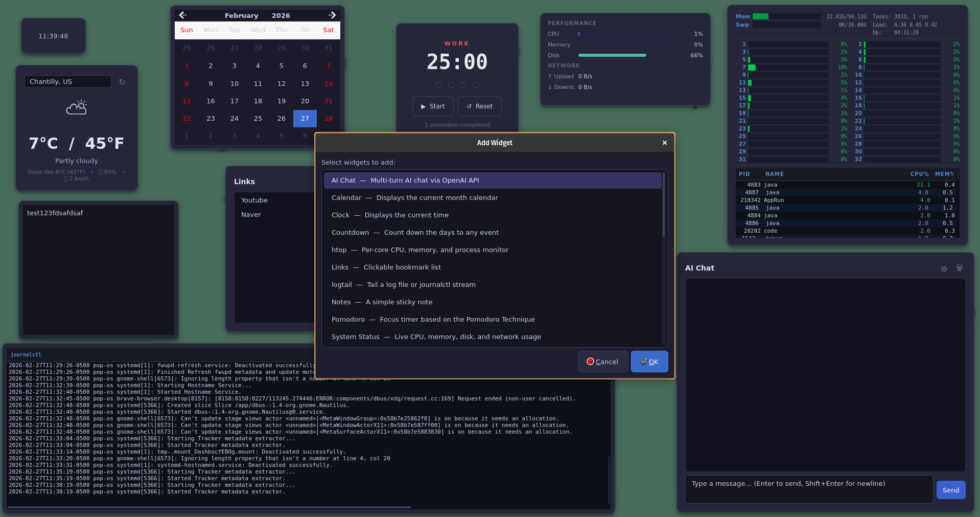Screen dimensions: 980x517
Task: Delete the AI Chat widget via trash icon
Action: click(x=959, y=268)
